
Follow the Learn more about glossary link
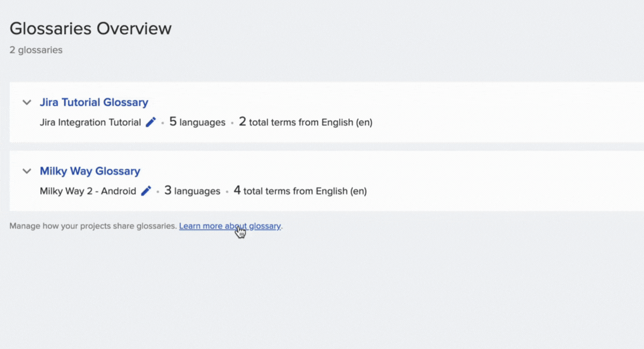(x=230, y=226)
